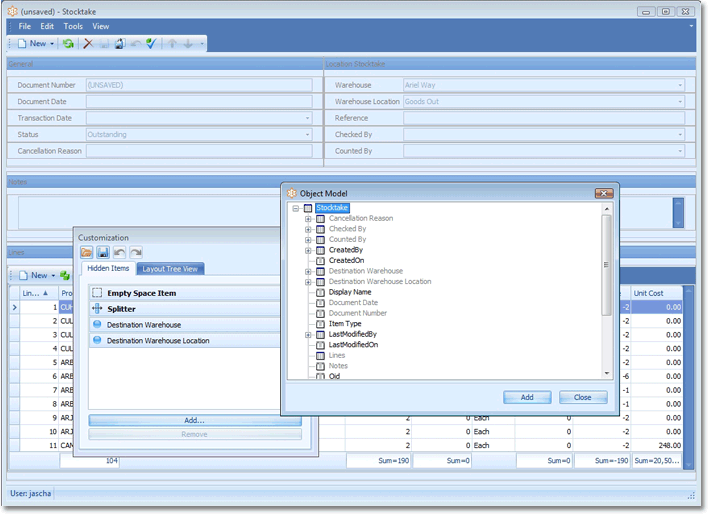This screenshot has height=515, width=709.
Task: Select Display Name in the object tree
Action: (349, 292)
